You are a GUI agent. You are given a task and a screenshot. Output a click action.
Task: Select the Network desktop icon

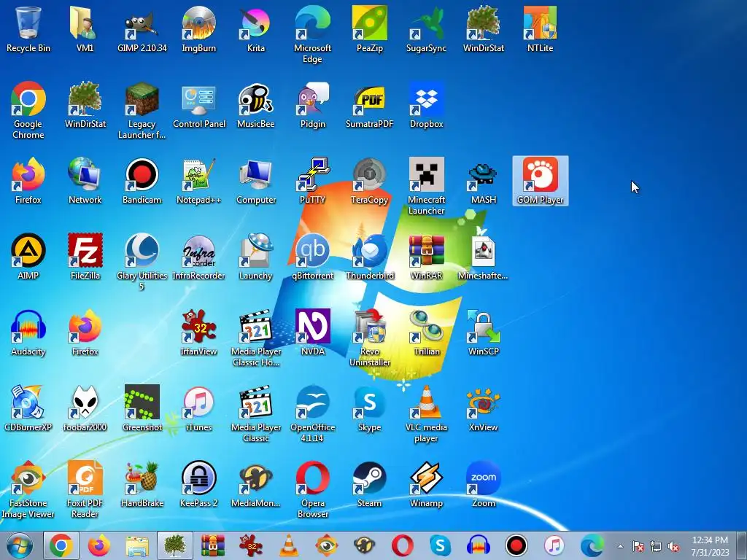[85, 182]
